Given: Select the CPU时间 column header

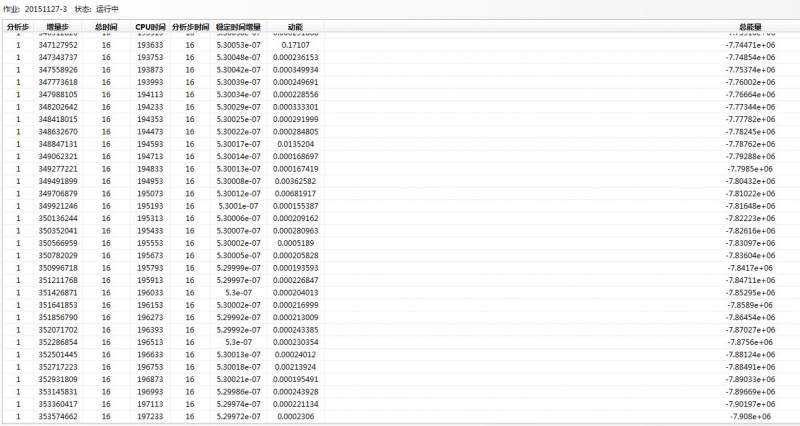Looking at the screenshot, I should click(x=150, y=27).
